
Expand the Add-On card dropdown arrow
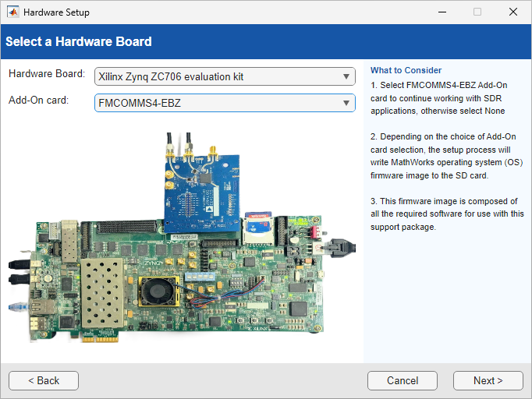click(346, 103)
